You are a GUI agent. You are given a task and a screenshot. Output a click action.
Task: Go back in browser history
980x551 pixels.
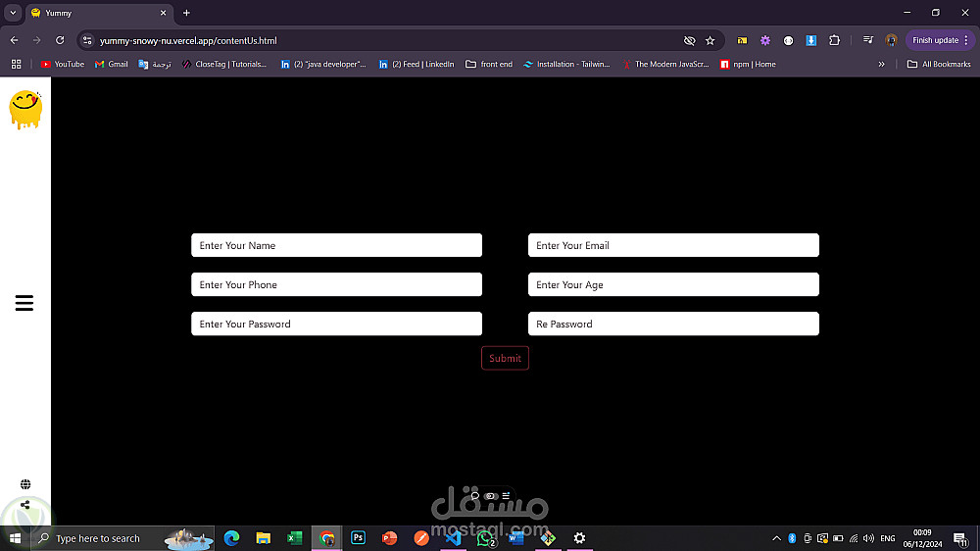tap(14, 40)
